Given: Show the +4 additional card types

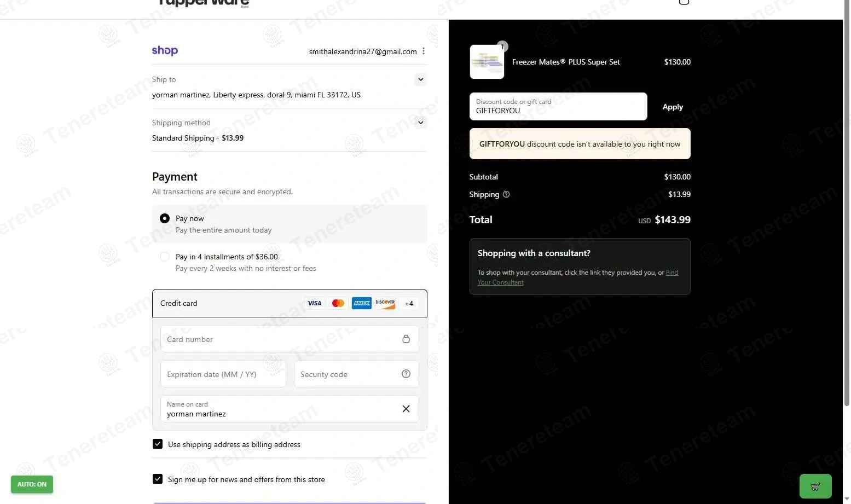Looking at the screenshot, I should pos(409,303).
